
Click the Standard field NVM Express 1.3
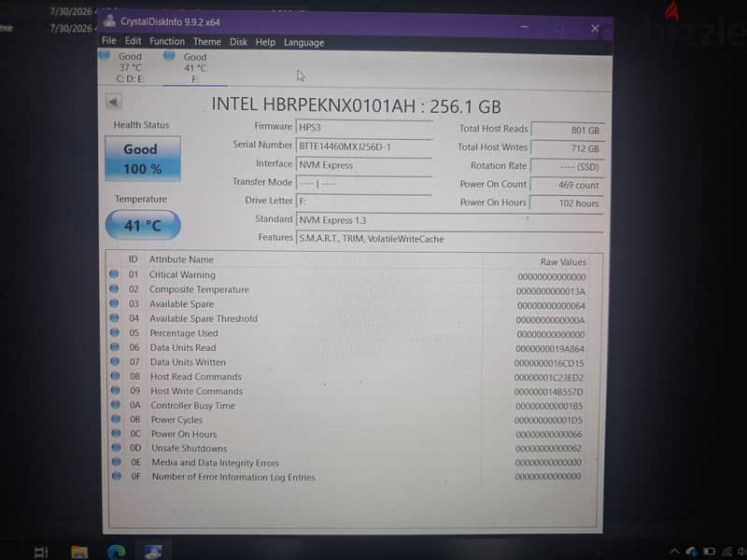pos(449,220)
